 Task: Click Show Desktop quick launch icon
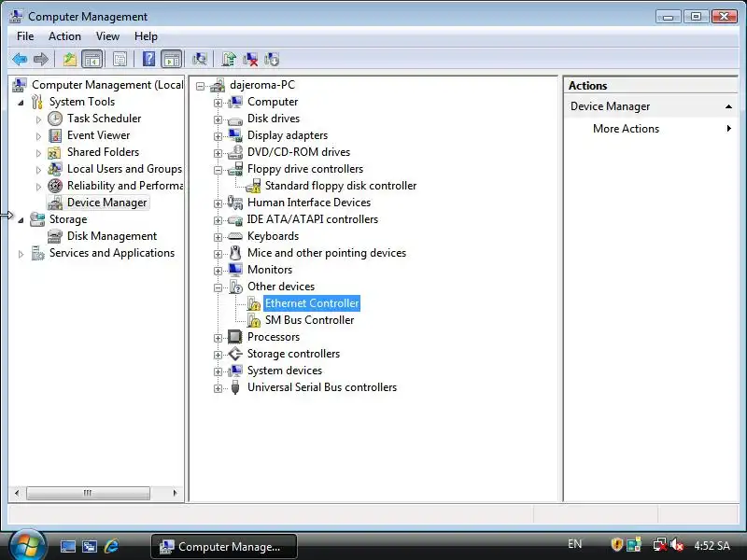67,546
